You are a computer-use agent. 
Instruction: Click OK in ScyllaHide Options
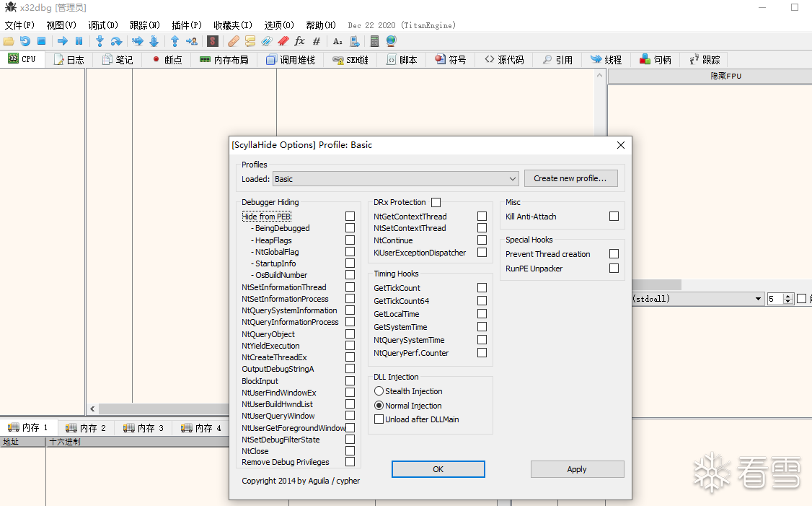tap(438, 469)
